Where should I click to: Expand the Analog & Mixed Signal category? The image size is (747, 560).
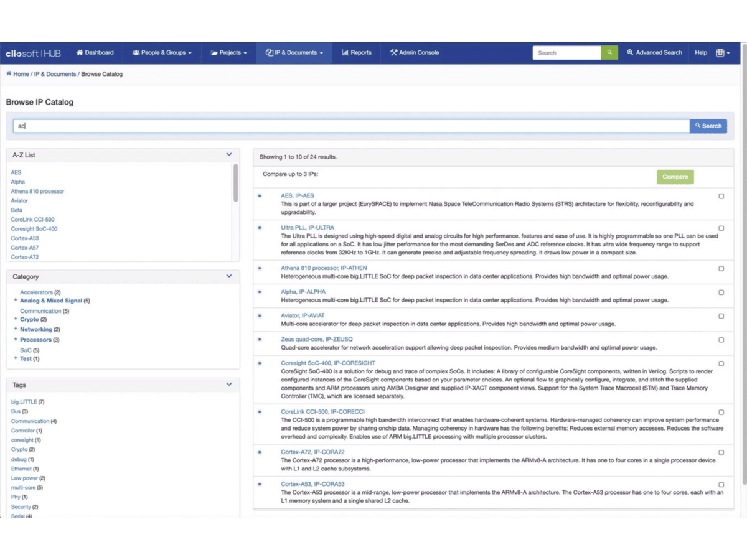[x=16, y=301]
